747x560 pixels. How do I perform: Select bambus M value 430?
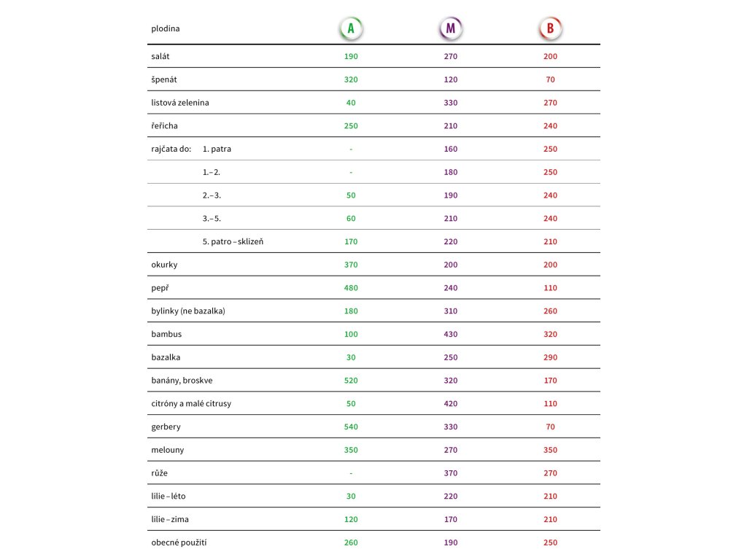pos(451,334)
